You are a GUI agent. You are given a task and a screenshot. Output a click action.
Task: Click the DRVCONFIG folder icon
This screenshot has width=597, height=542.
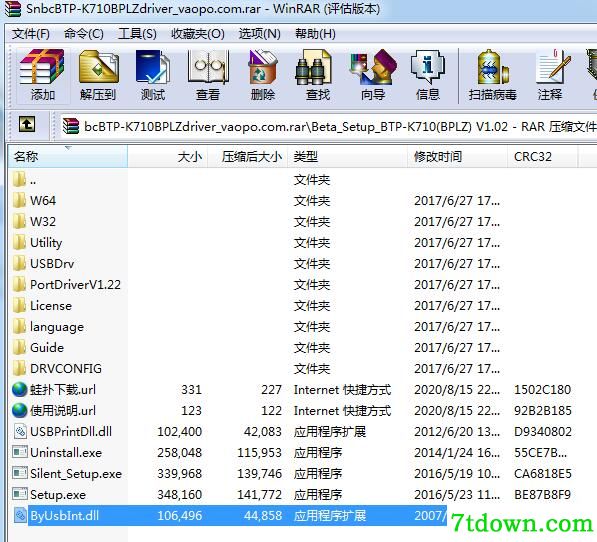click(19, 368)
